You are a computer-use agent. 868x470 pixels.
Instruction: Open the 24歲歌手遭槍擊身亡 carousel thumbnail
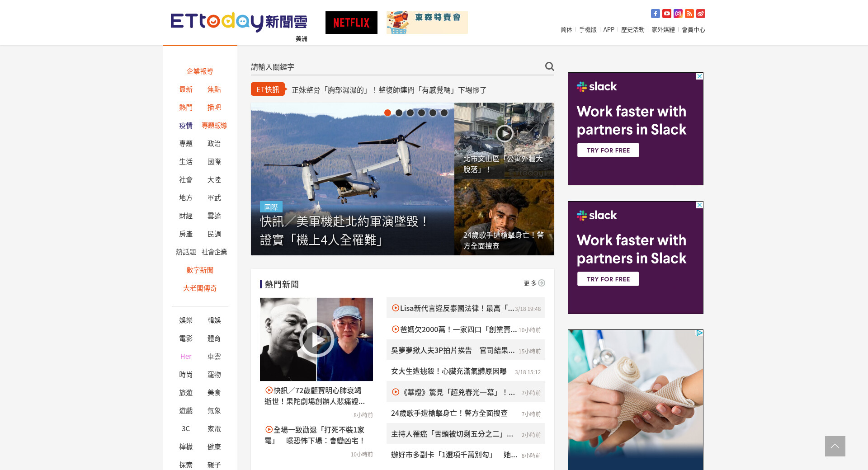click(x=504, y=217)
